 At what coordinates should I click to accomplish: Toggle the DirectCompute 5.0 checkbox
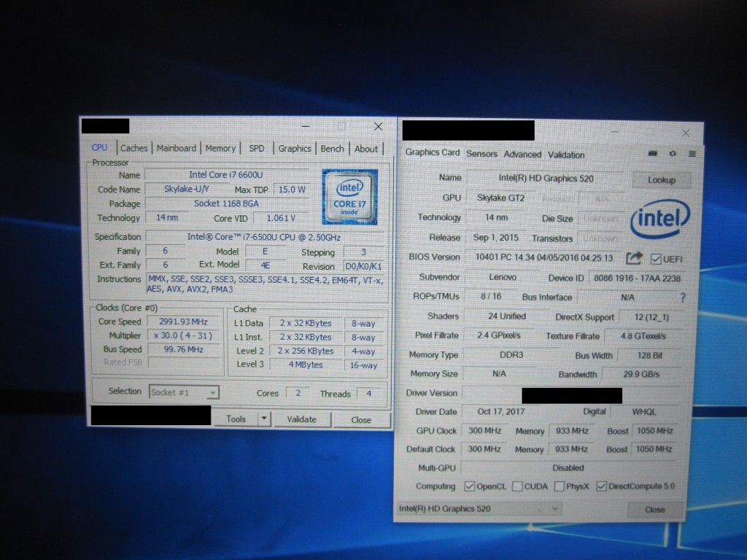(x=601, y=486)
